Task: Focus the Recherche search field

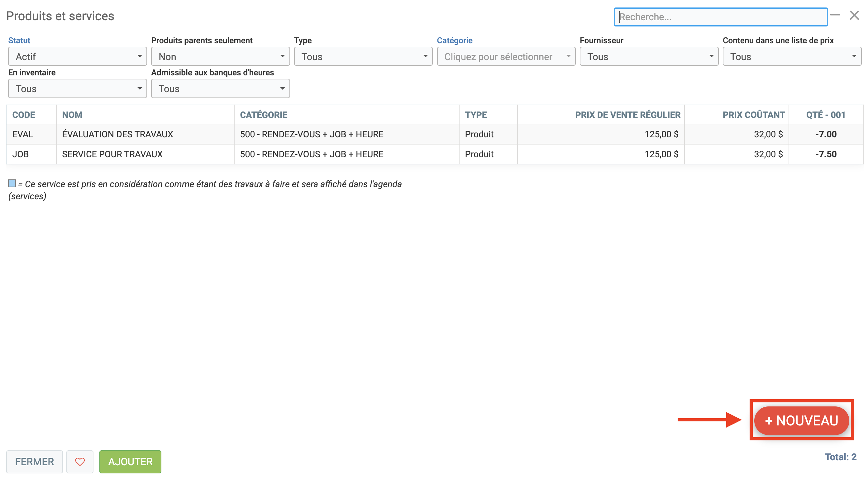Action: 720,17
